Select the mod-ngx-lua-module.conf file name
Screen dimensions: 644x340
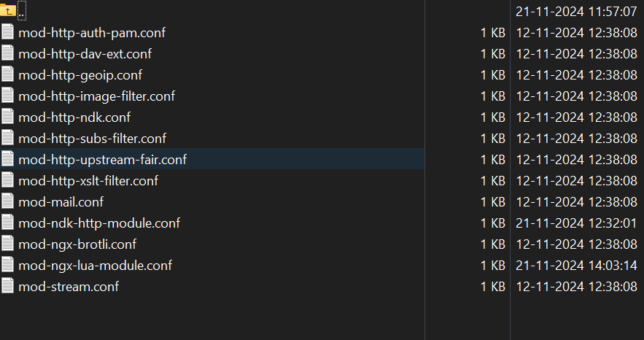click(96, 266)
